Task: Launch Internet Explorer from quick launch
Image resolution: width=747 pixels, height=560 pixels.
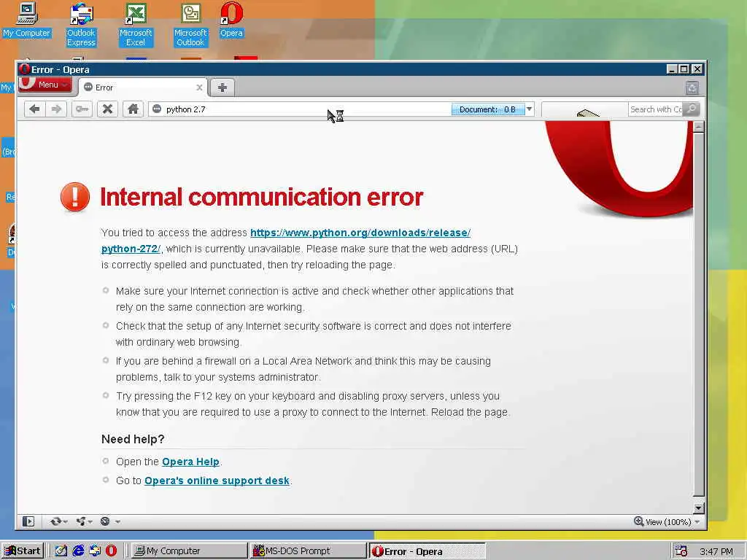Action: click(78, 551)
